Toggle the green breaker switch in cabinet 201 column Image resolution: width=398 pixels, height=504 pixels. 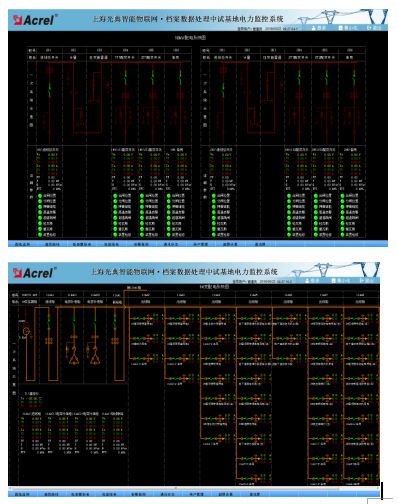(223, 89)
